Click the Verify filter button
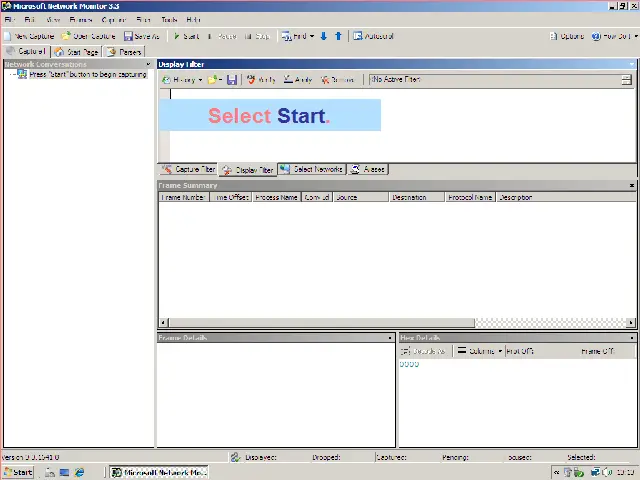The height and width of the screenshot is (480, 640). click(261, 80)
